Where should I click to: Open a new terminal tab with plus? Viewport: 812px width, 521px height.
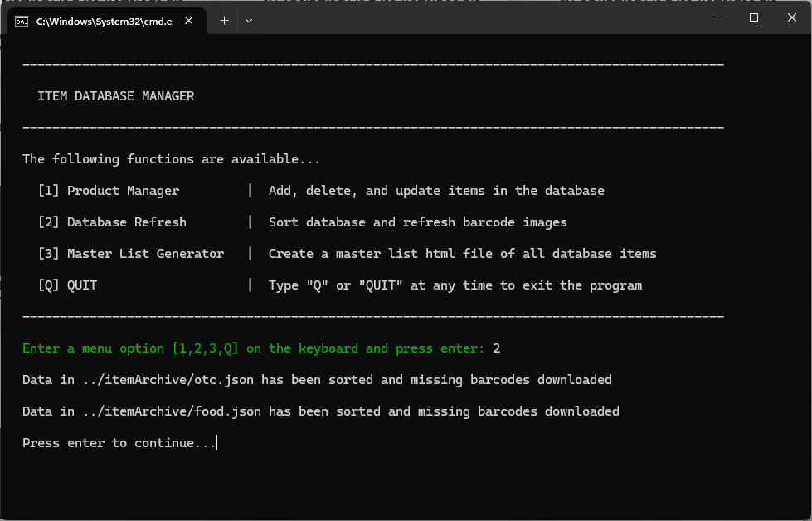[x=224, y=21]
